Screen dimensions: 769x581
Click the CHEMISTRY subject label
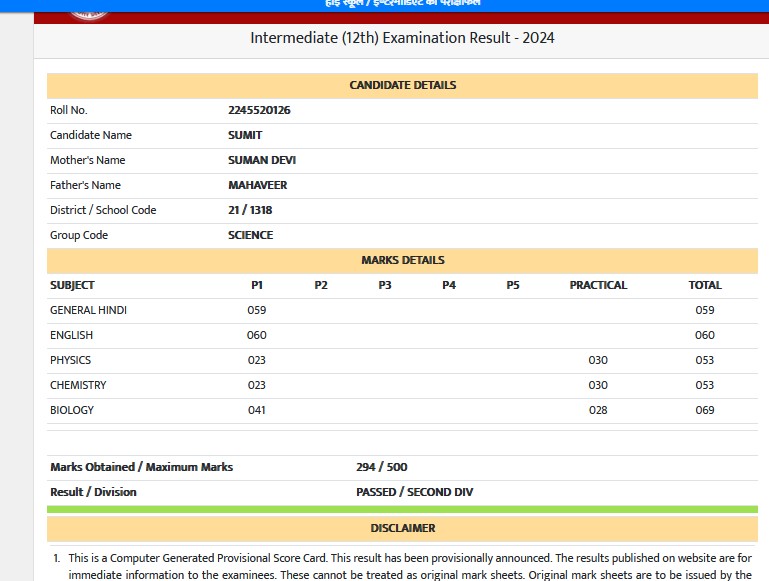[78, 385]
